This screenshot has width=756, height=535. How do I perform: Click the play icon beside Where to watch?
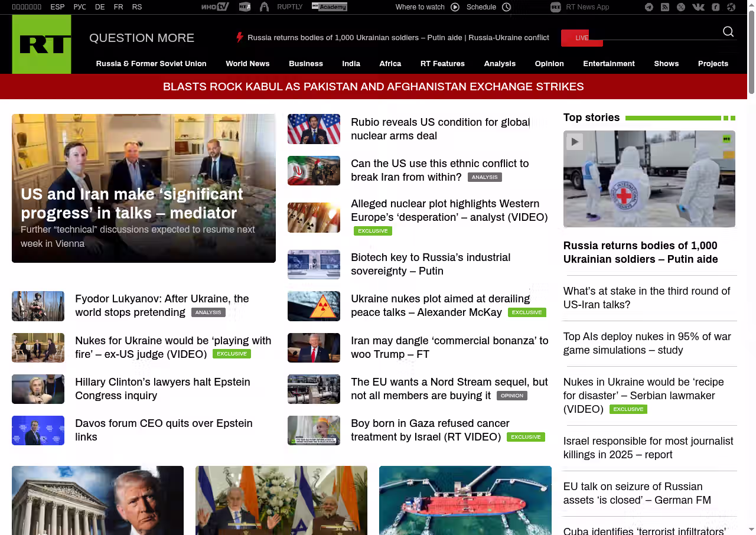tap(455, 7)
